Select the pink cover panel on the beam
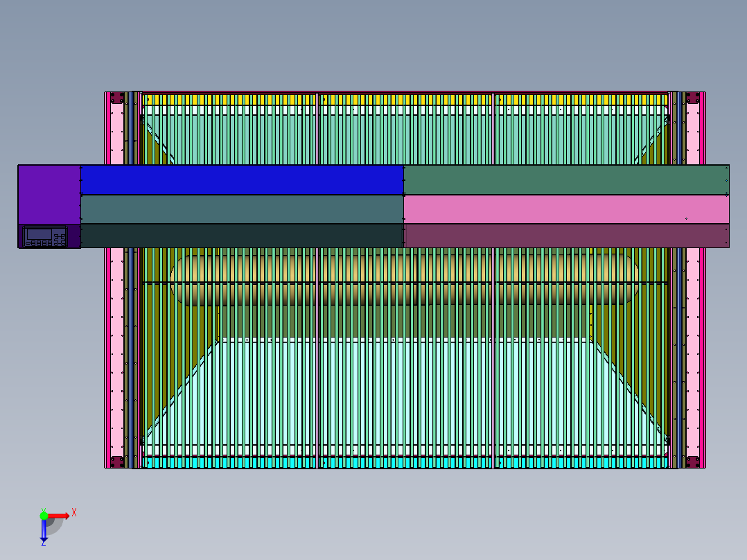 (x=566, y=209)
